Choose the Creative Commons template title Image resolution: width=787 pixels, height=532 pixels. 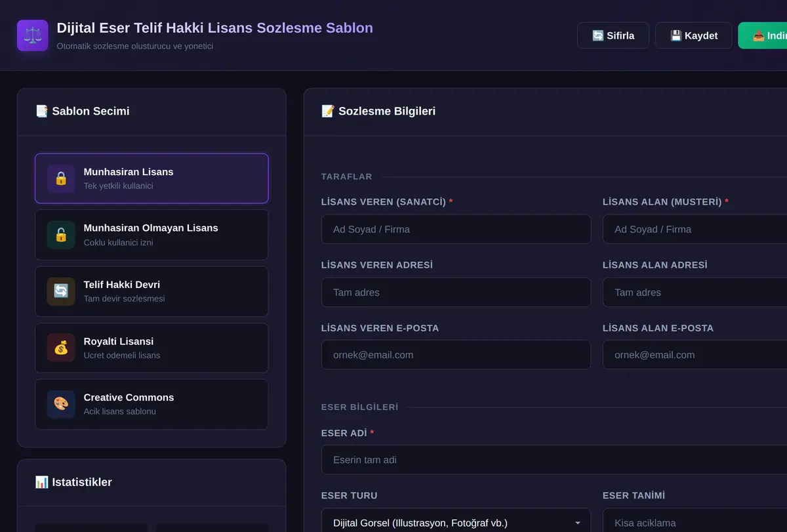coord(129,398)
